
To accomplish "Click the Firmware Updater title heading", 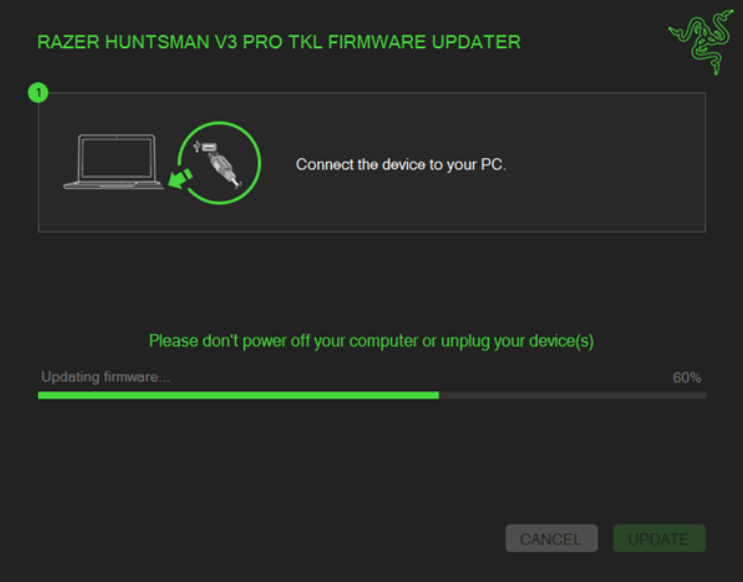I will pyautogui.click(x=279, y=42).
